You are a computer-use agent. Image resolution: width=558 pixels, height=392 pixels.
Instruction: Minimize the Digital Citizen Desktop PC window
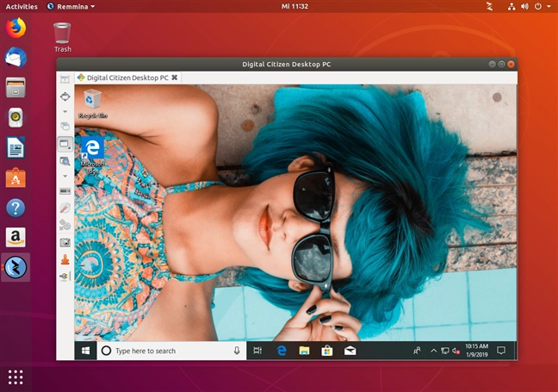[x=493, y=64]
